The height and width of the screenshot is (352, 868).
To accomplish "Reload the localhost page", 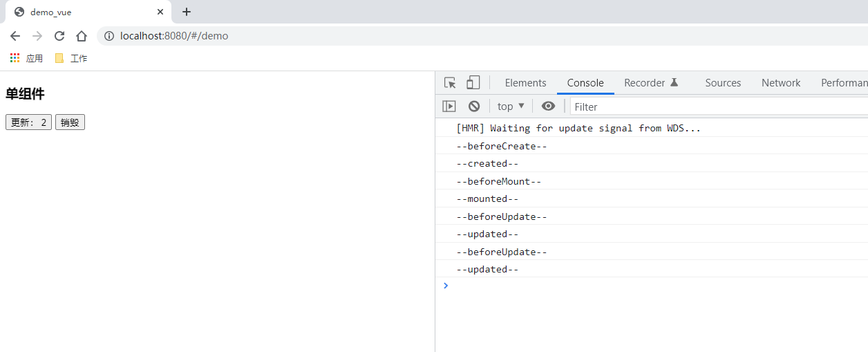I will click(59, 36).
